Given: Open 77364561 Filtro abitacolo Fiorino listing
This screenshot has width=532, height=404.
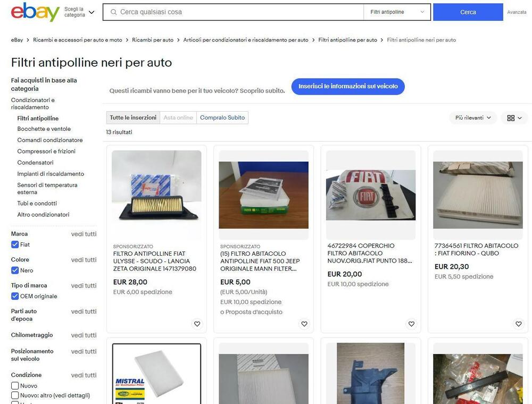Looking at the screenshot, I should pyautogui.click(x=476, y=249).
